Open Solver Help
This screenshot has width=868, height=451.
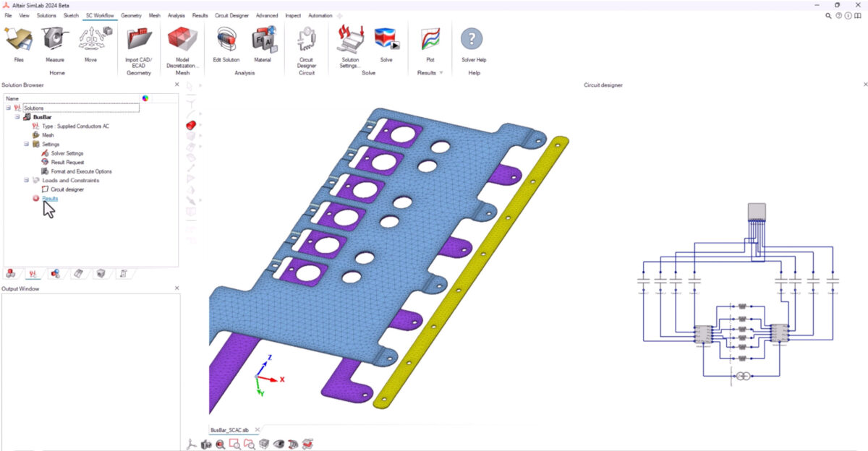click(474, 40)
